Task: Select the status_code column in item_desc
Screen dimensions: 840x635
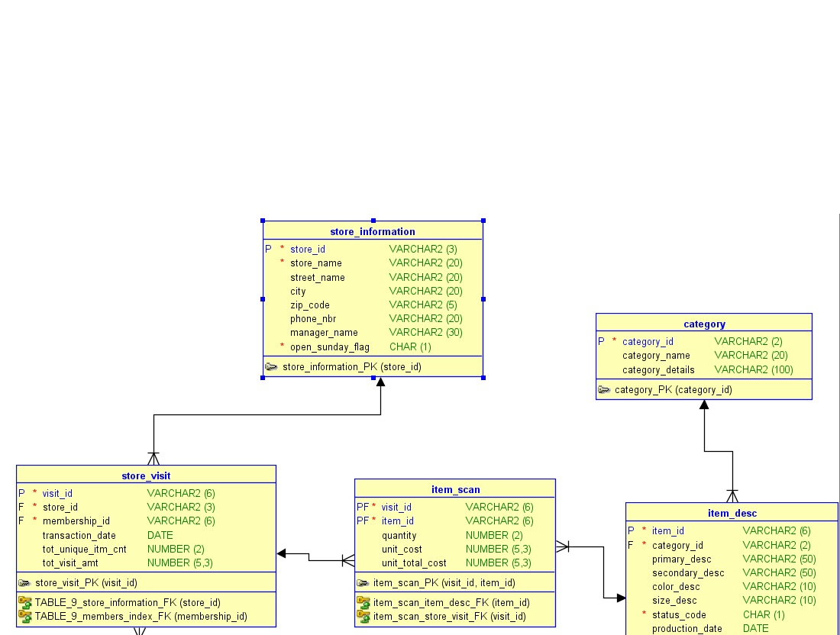Action: click(x=680, y=614)
